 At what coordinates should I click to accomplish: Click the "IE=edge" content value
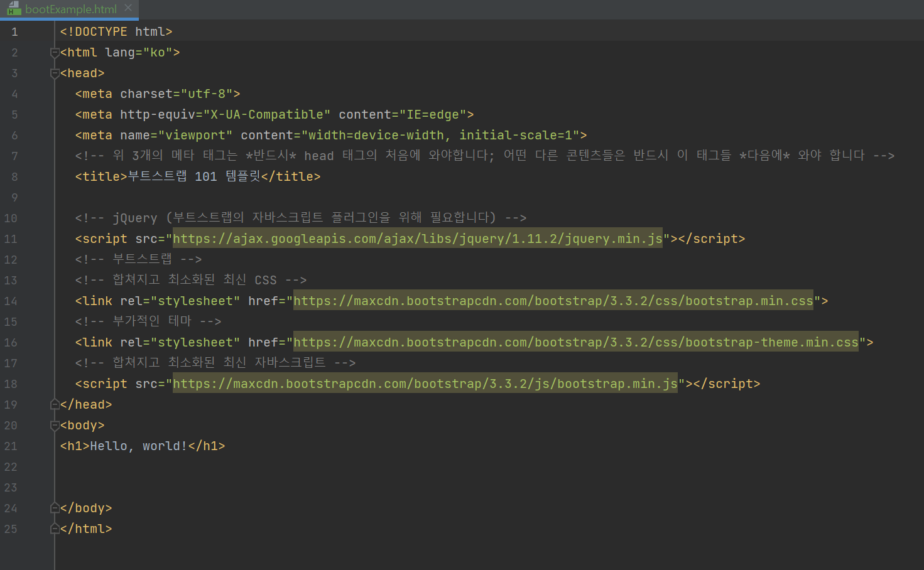coord(433,114)
